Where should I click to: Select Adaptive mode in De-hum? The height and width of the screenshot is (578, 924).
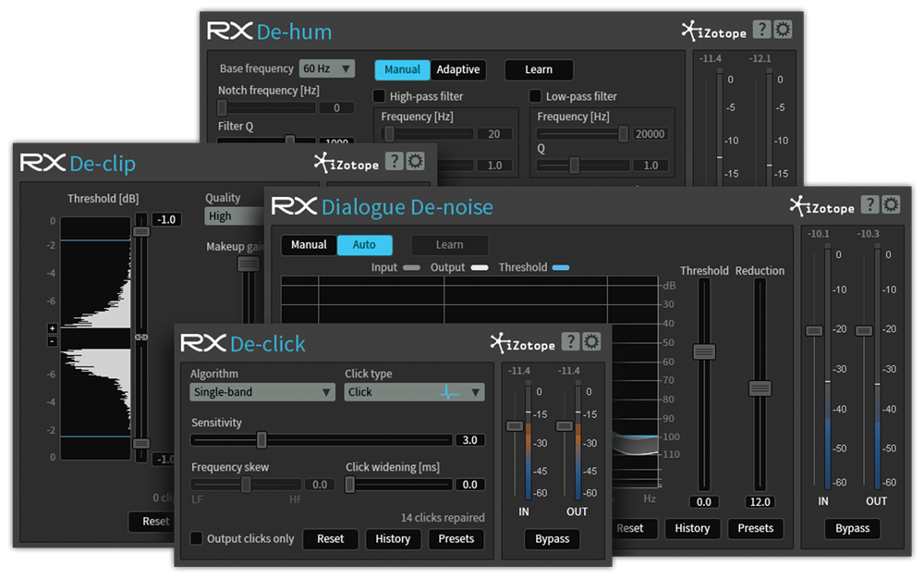coord(458,69)
